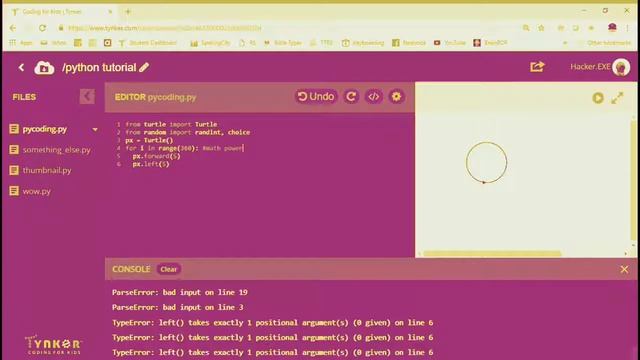640x360 pixels.
Task: Click the drawn circle in output canvas
Action: point(487,162)
